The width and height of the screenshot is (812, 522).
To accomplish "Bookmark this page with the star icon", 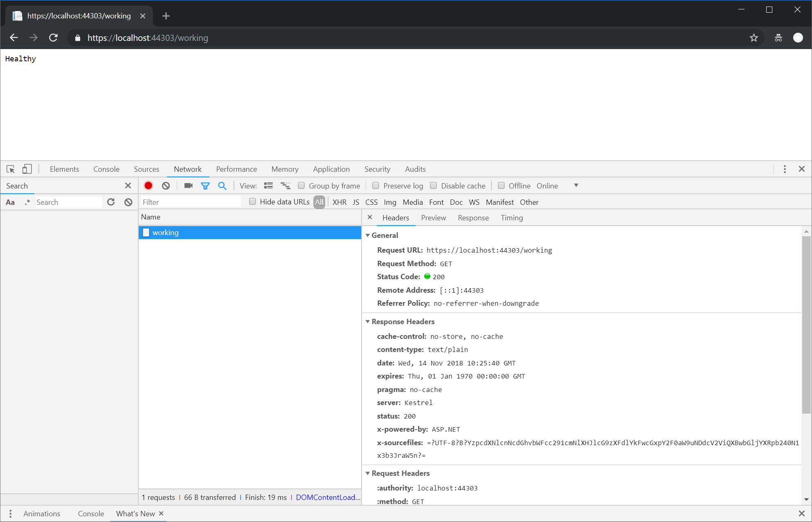I will click(754, 38).
